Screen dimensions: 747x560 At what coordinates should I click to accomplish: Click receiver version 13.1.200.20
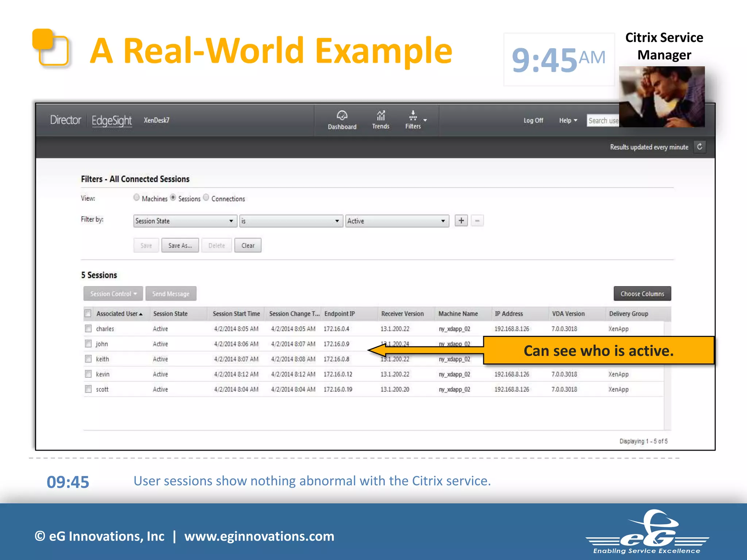click(395, 389)
